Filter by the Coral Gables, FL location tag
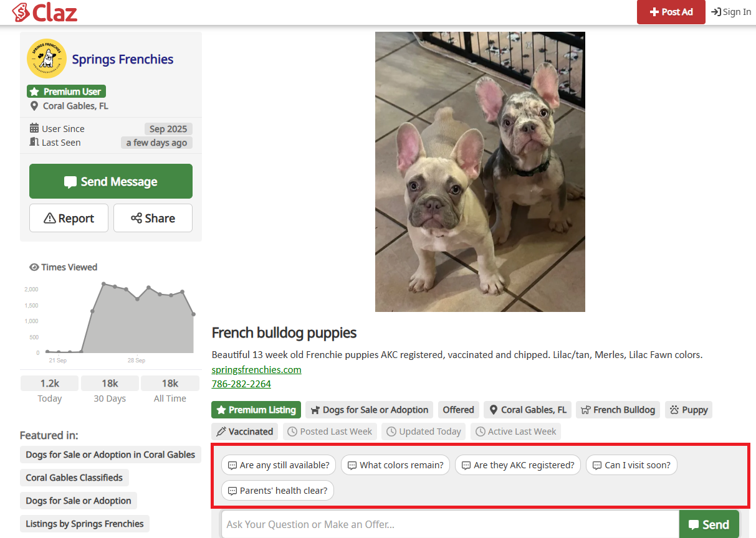Viewport: 756px width, 538px height. (x=527, y=410)
